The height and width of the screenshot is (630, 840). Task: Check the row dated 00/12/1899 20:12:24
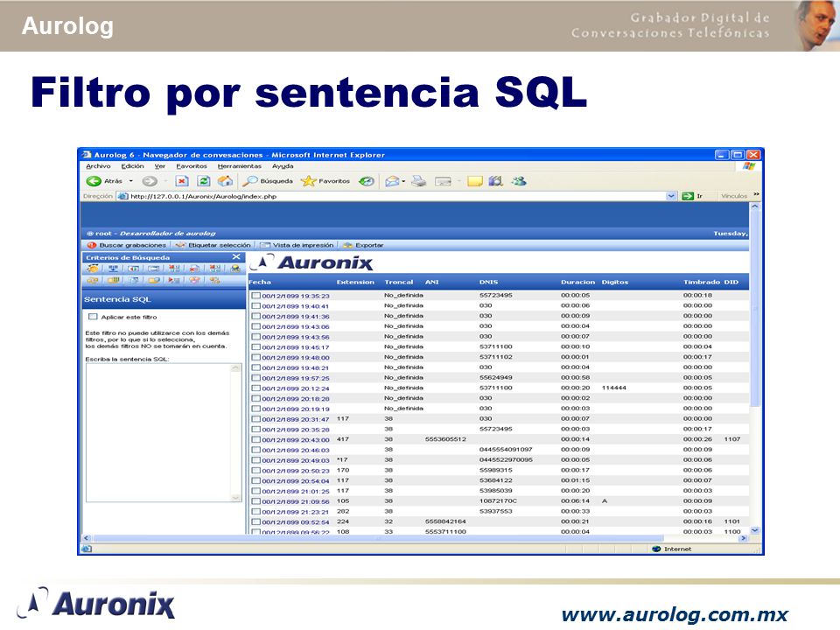256,388
